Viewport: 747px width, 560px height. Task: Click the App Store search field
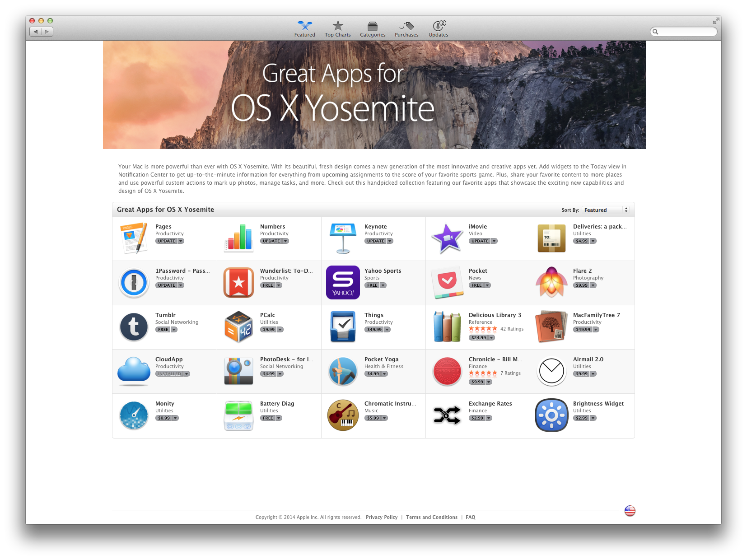click(x=683, y=32)
